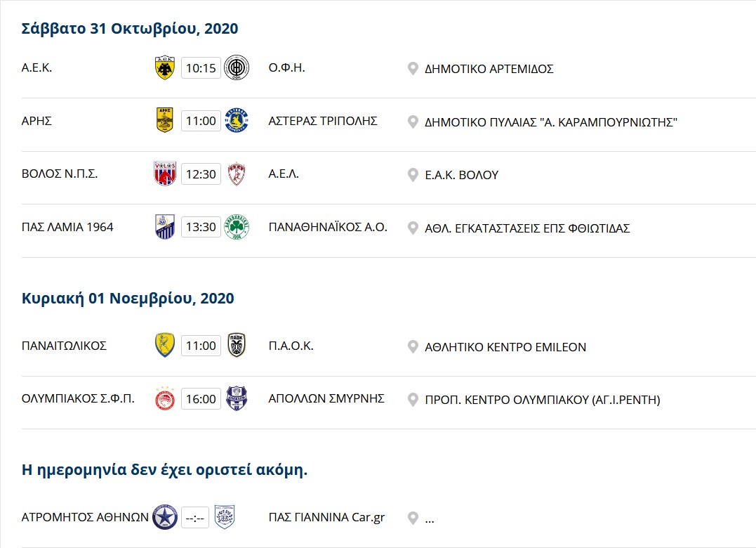Click location pin beside ΔΗΜΟΤΙΚΟ ΑΡΤΕΜΙΔΟΣ
756x548 pixels.
[x=413, y=69]
